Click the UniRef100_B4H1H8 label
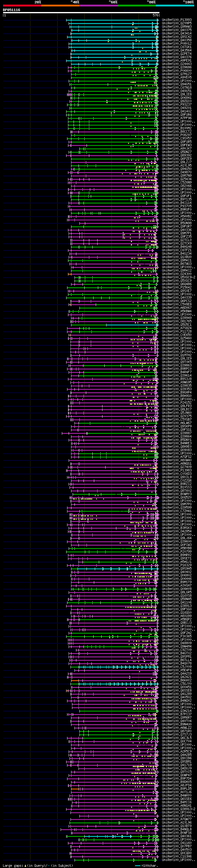The width and height of the screenshot is (197, 868). click(177, 247)
